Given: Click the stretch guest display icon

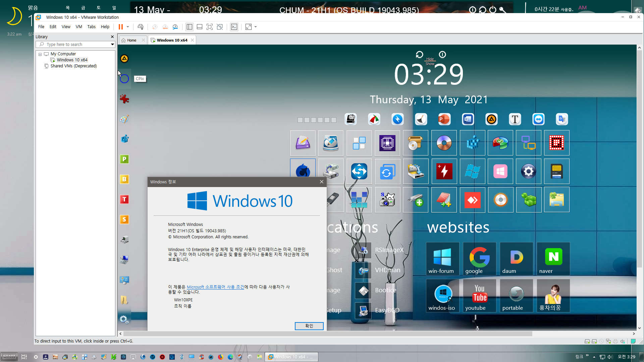Looking at the screenshot, I should [249, 27].
